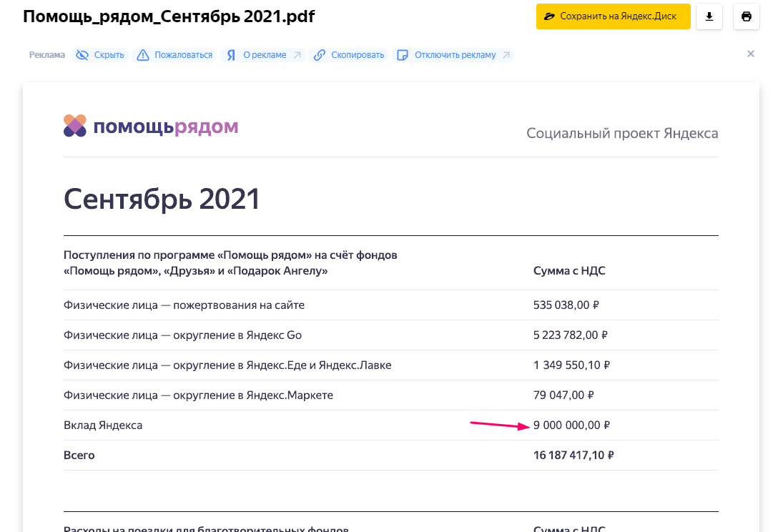The width and height of the screenshot is (778, 532).
Task: Select column header Сумма с НДС in the Поступления table
Action: 569,271
